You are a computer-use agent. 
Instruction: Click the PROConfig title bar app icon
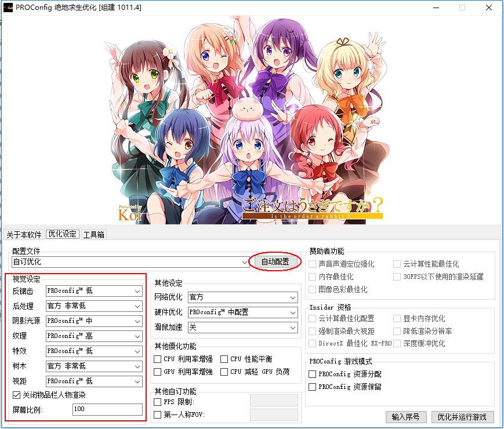tap(8, 8)
